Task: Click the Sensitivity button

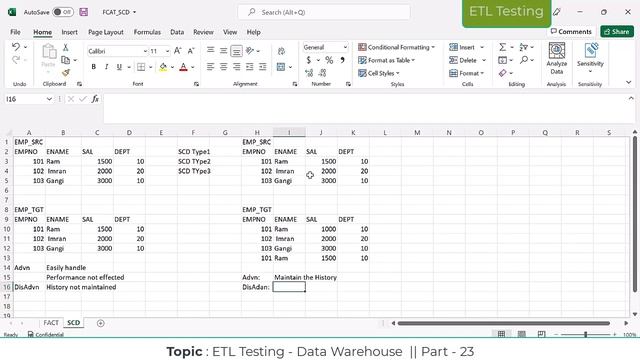Action: [x=590, y=58]
